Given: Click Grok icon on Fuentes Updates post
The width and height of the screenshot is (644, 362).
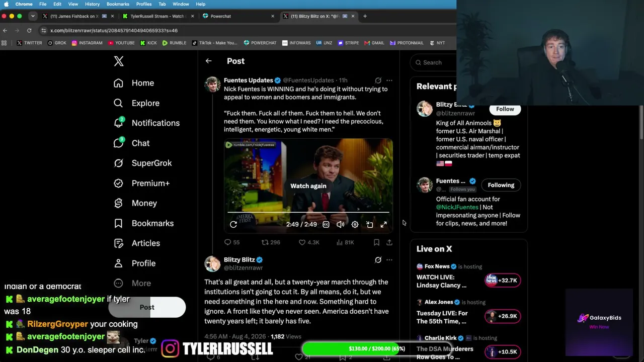Looking at the screenshot, I should pyautogui.click(x=378, y=80).
